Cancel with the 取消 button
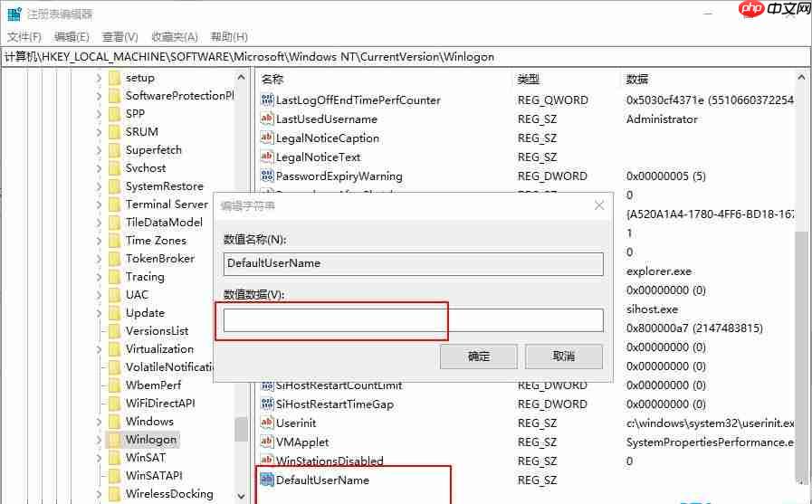 (x=564, y=356)
